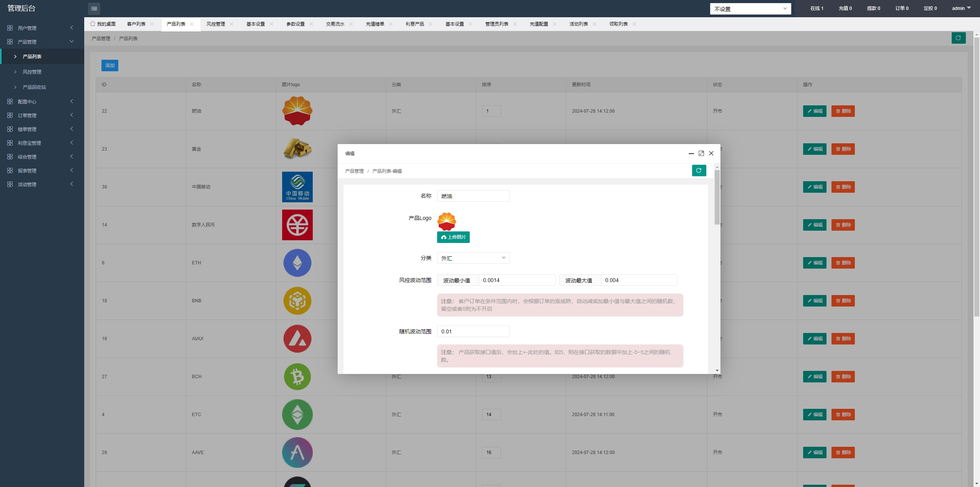Click AAVE product row logo icon
The height and width of the screenshot is (487, 980).
coord(298,452)
